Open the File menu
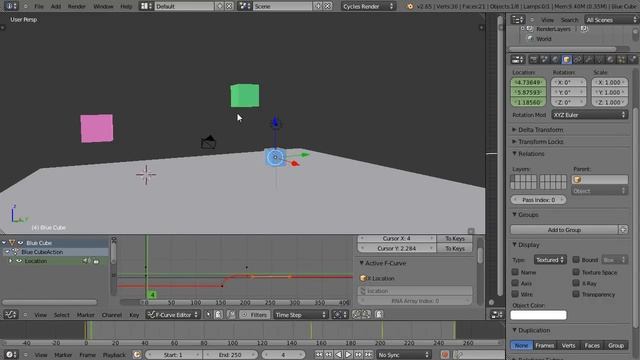The image size is (640, 360). click(39, 6)
